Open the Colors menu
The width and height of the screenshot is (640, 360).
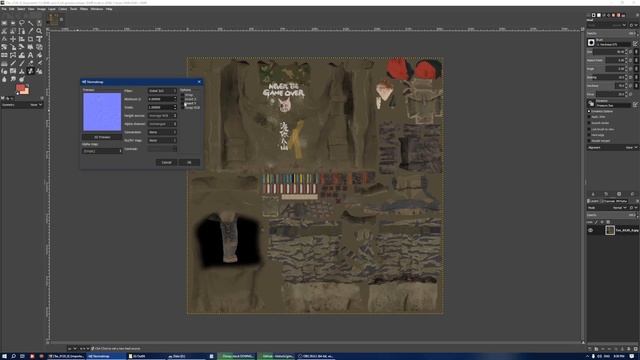pyautogui.click(x=62, y=9)
